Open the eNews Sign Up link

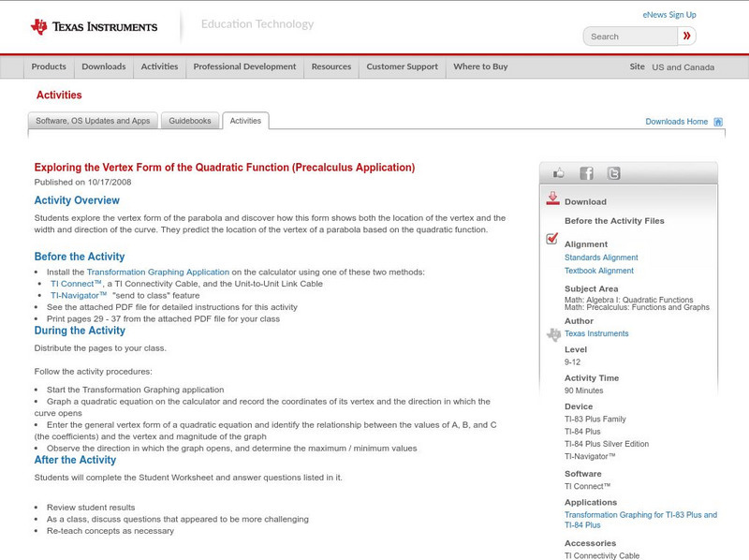click(x=669, y=15)
